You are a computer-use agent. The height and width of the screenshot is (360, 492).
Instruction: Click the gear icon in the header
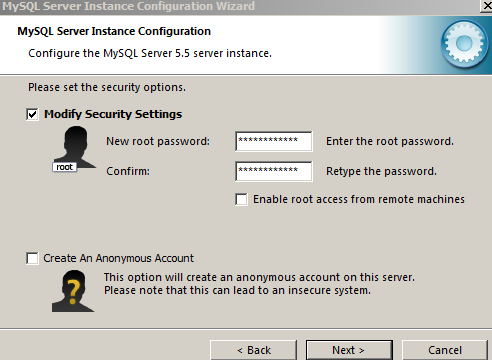click(x=464, y=43)
